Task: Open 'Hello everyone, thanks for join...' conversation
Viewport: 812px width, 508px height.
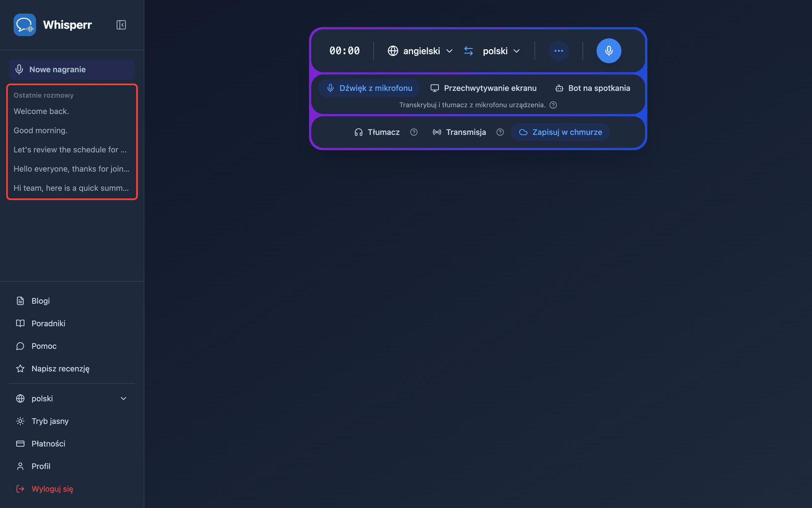Action: point(72,169)
